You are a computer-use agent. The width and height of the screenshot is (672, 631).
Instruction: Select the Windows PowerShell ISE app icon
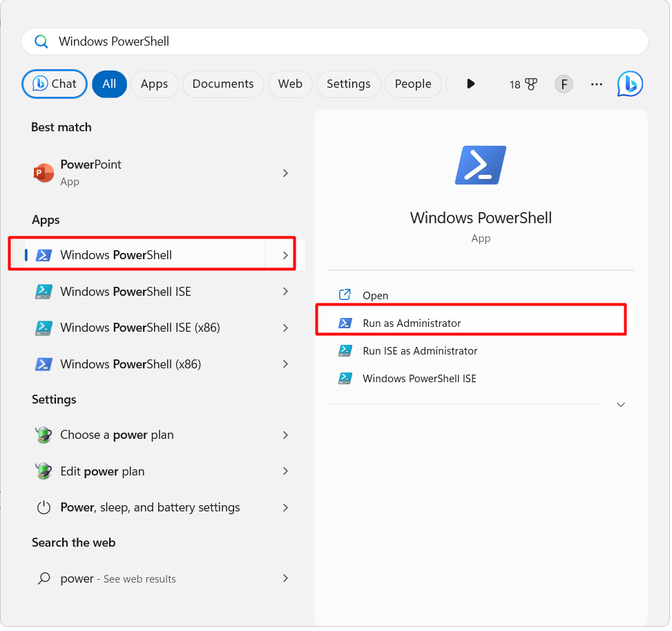pyautogui.click(x=44, y=291)
